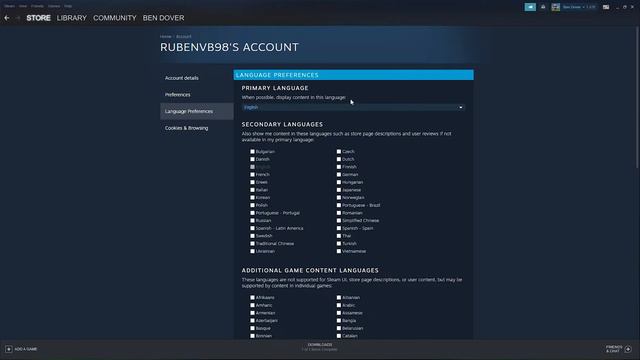640x360 pixels.
Task: Click the Home breadcrumb link
Action: (165, 36)
